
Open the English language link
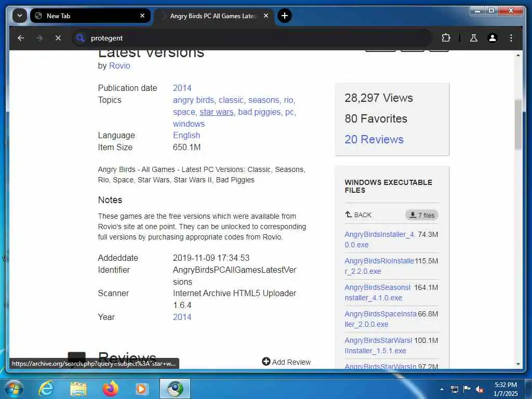[x=187, y=136]
